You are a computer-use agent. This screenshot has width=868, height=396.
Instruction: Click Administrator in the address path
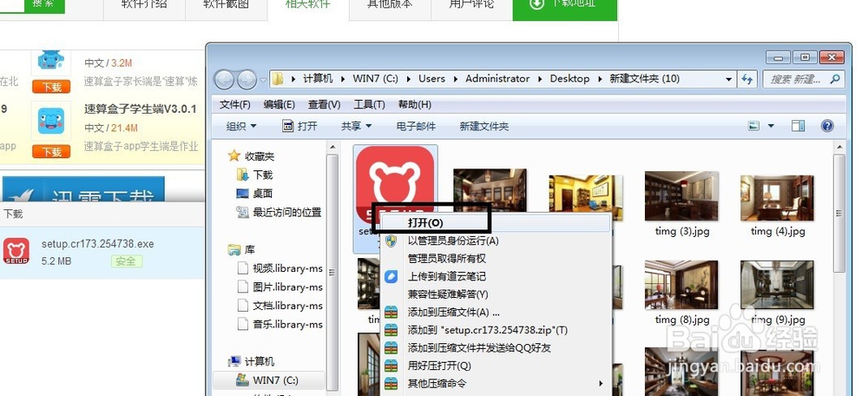[x=497, y=79]
